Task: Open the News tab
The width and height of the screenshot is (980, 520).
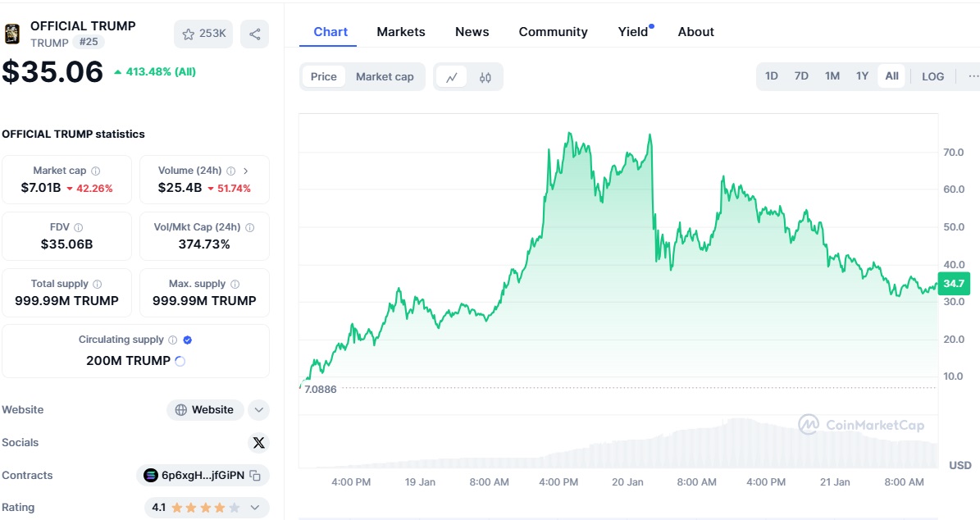Action: tap(472, 32)
